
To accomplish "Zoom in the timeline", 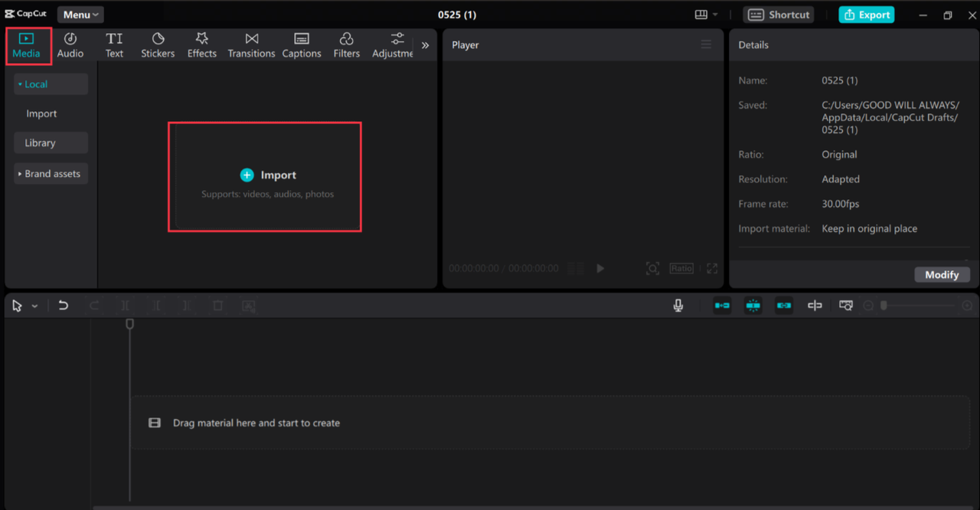I will coord(967,306).
